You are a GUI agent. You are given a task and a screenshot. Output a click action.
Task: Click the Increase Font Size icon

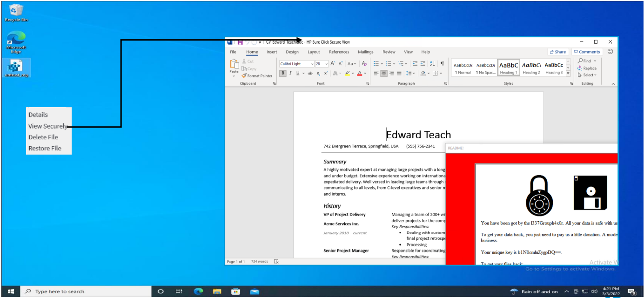[x=333, y=64]
